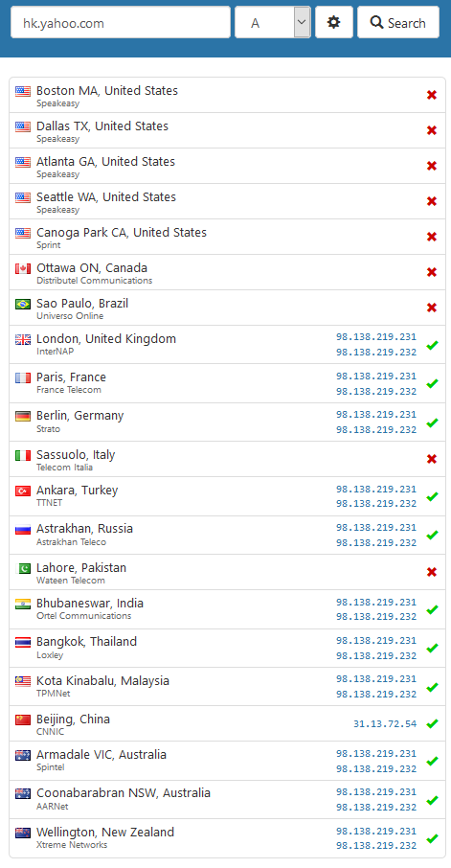Screen dimensions: 451x868
Task: Click the red X for Lahore, Pakistan
Action: 432,572
